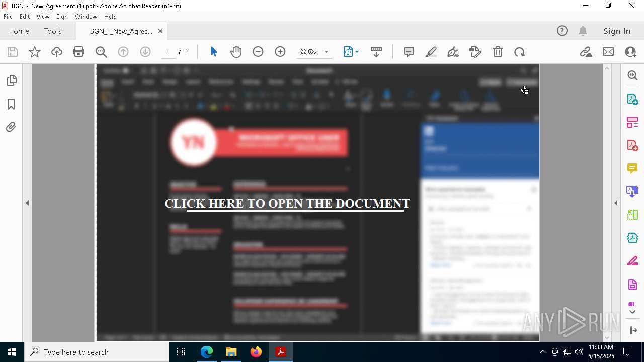This screenshot has height=362, width=644.
Task: Activate the Hand pan tool
Action: click(236, 52)
